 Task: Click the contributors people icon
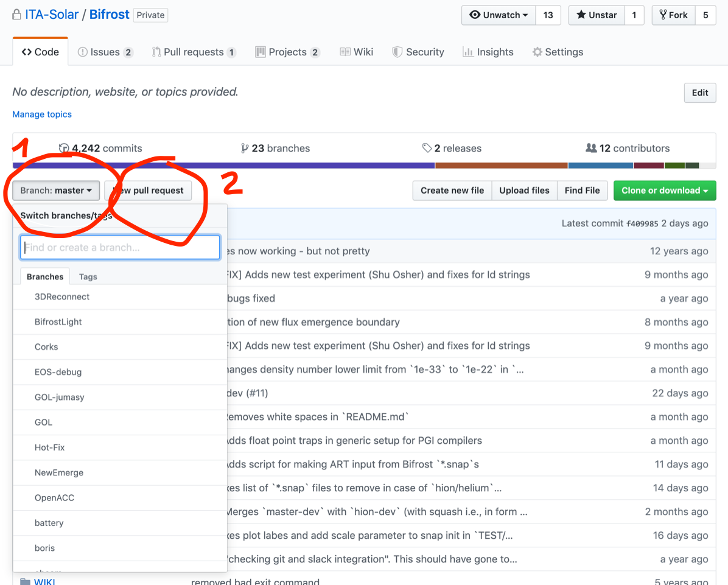(591, 148)
